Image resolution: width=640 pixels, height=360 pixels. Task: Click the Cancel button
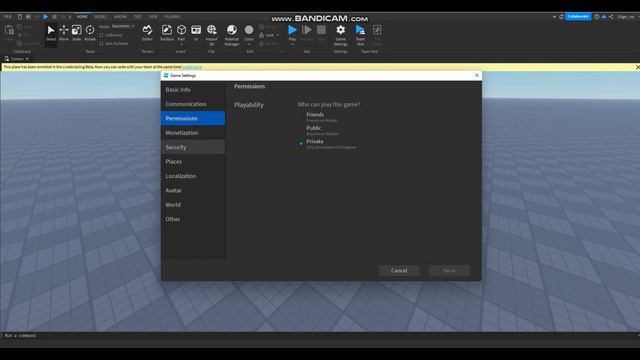[399, 271]
